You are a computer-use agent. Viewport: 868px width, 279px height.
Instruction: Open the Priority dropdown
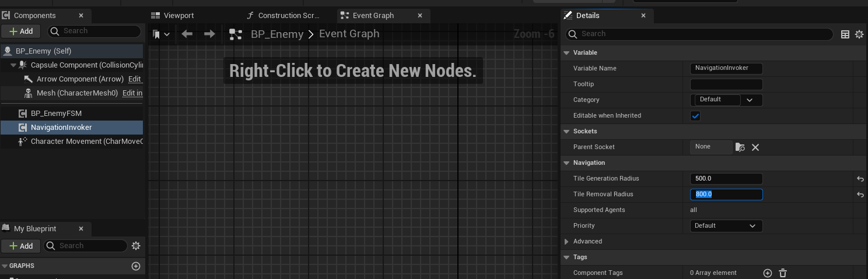[x=726, y=225]
